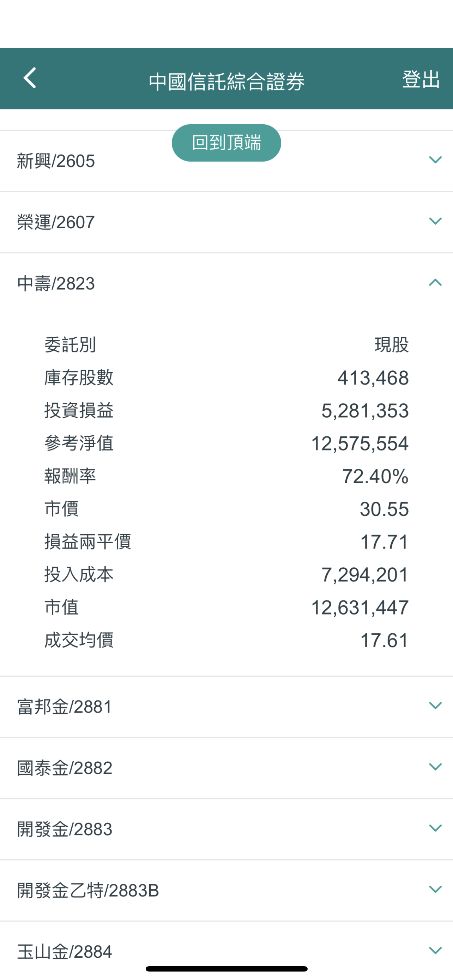This screenshot has width=453, height=980.
Task: Tap 登出 to log out
Action: point(421,79)
